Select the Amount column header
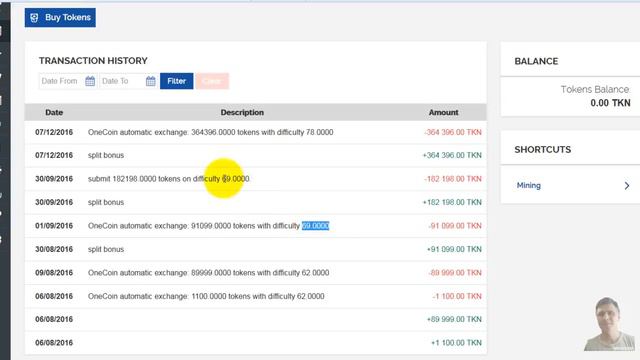Image resolution: width=640 pixels, height=360 pixels. tap(443, 112)
